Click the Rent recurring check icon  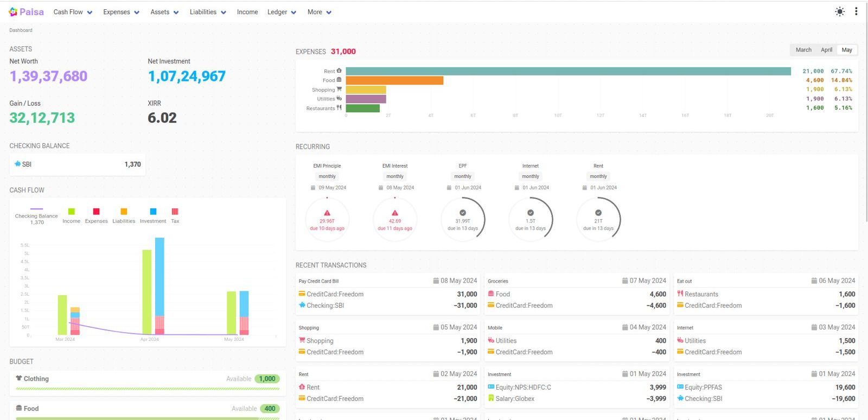click(x=598, y=213)
